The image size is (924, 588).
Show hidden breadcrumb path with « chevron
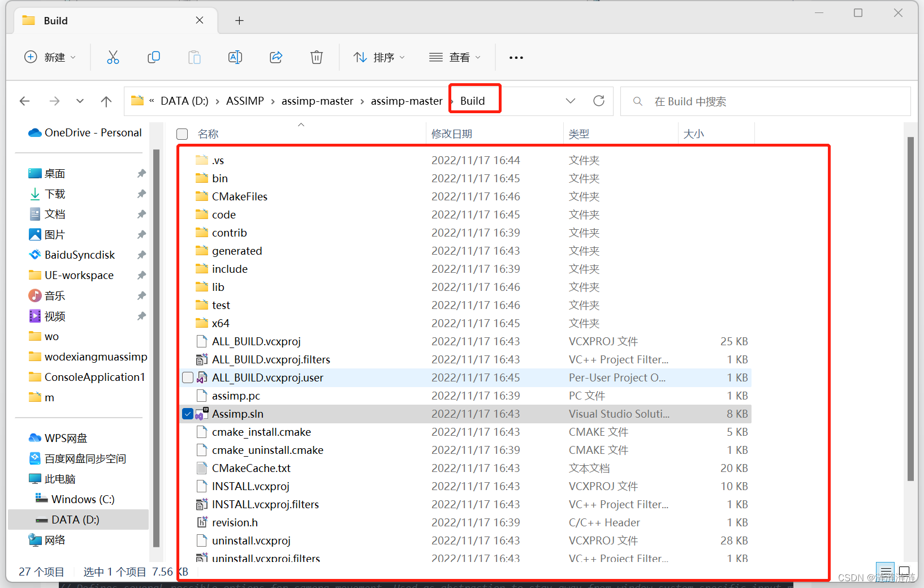click(x=152, y=101)
